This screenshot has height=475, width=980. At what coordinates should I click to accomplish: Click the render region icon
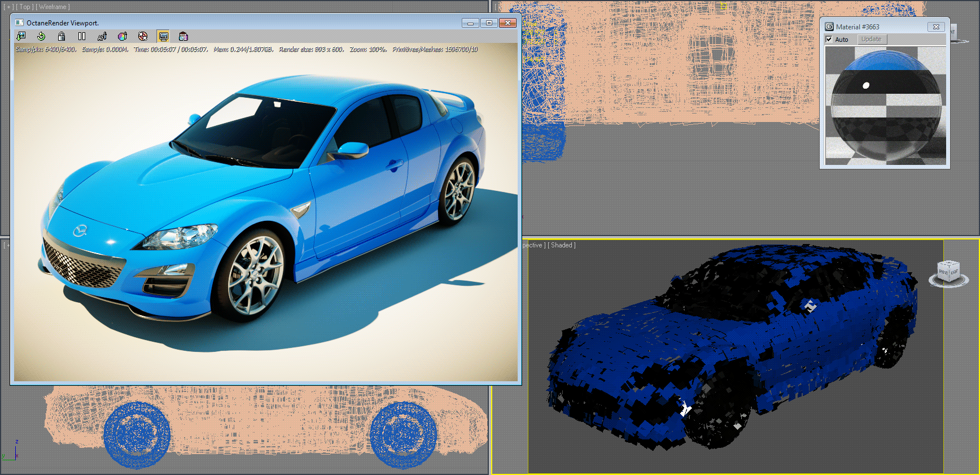tap(183, 36)
